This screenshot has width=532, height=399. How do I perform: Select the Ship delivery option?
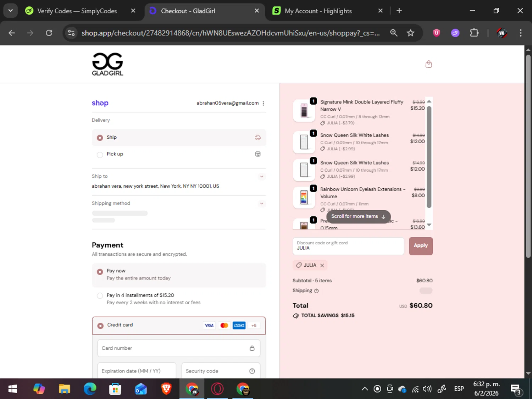[179, 138]
